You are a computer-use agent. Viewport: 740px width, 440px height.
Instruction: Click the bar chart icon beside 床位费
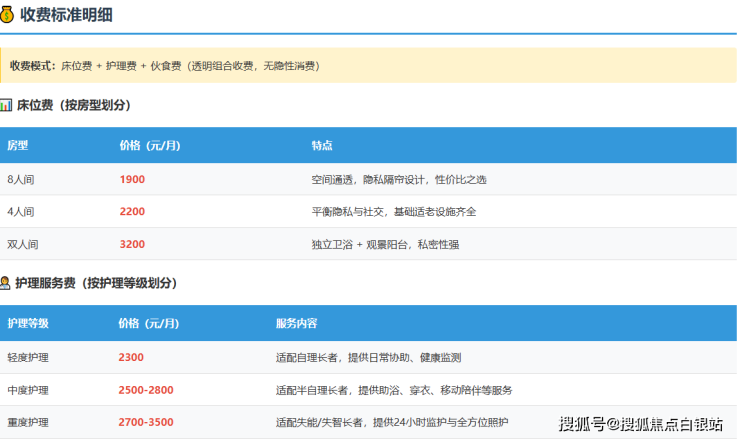click(x=6, y=105)
